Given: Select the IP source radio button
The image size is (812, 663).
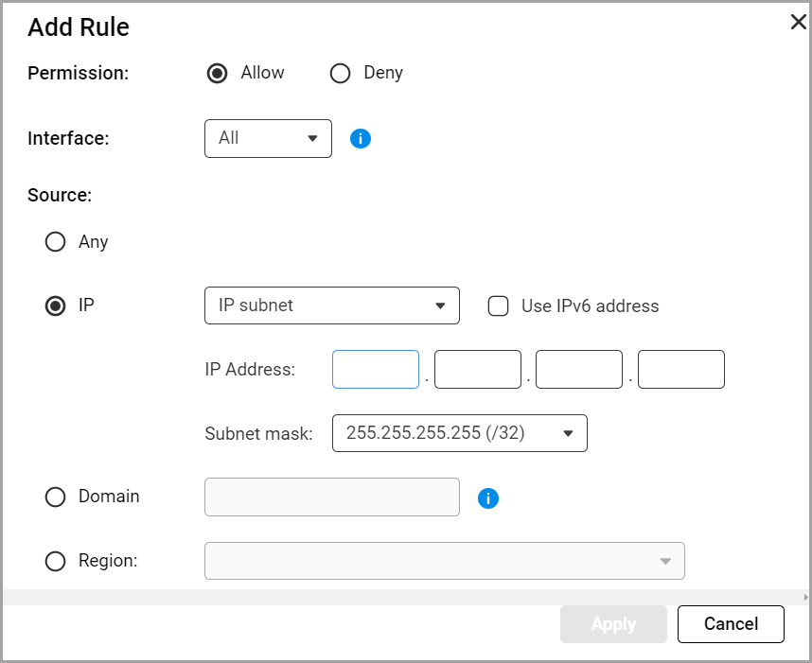Looking at the screenshot, I should pos(56,306).
